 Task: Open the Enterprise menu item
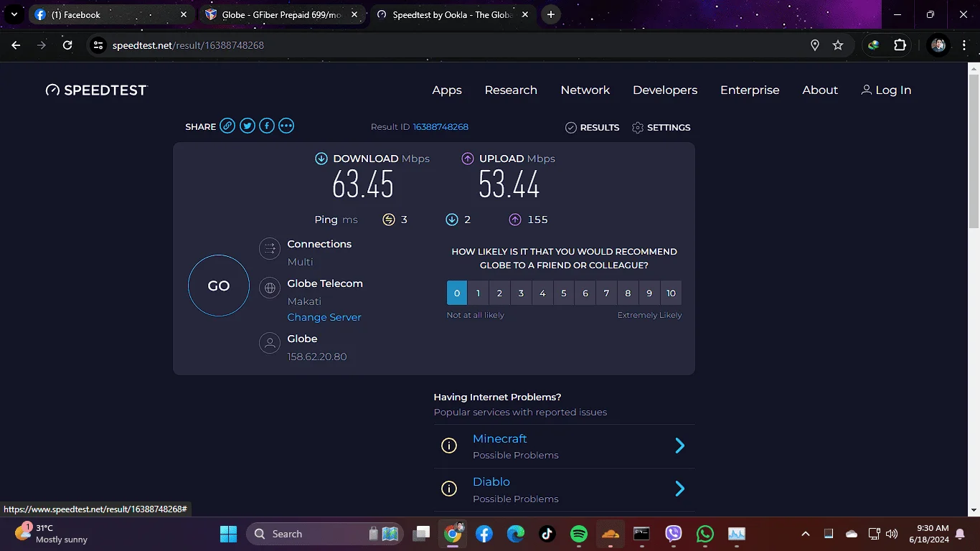(750, 90)
